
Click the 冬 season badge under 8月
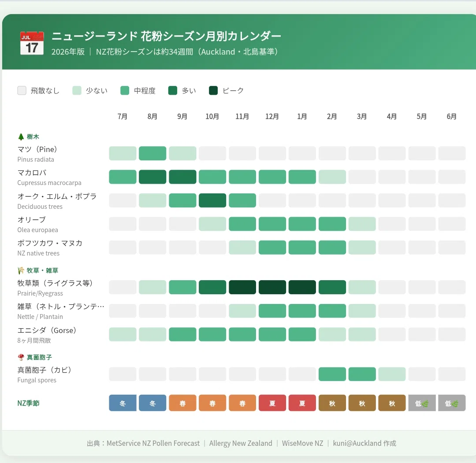pos(152,403)
